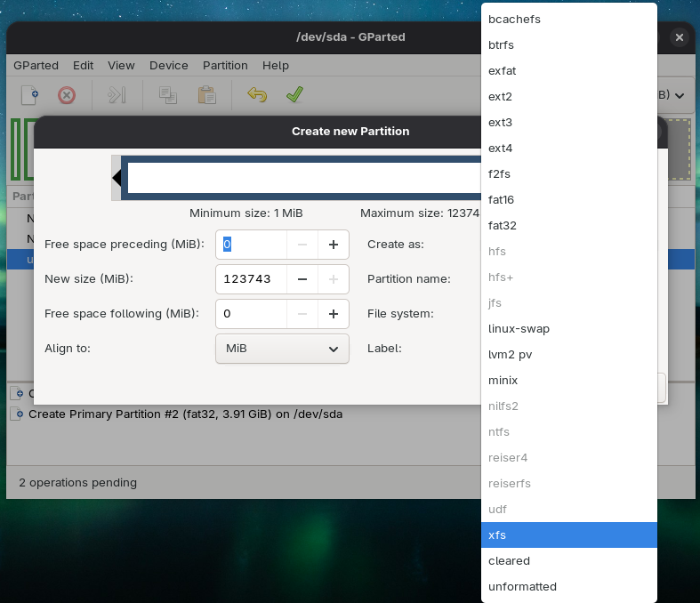Click the New size (MiB) input field
Image resolution: width=700 pixels, height=603 pixels.
tap(252, 278)
